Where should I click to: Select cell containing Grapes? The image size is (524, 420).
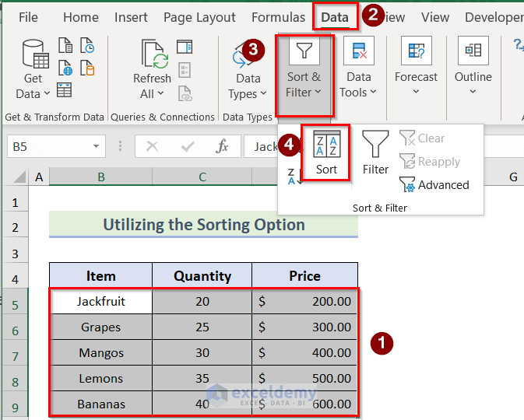(x=101, y=327)
